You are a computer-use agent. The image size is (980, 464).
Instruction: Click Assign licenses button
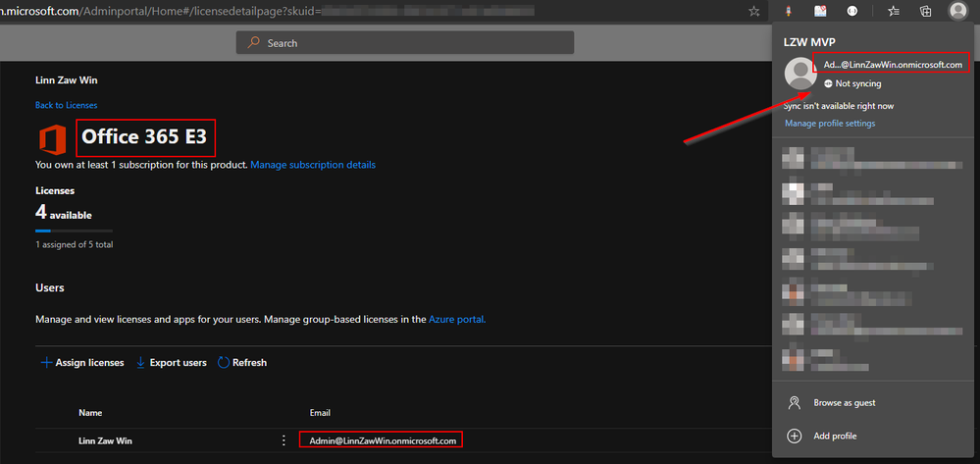coord(82,363)
